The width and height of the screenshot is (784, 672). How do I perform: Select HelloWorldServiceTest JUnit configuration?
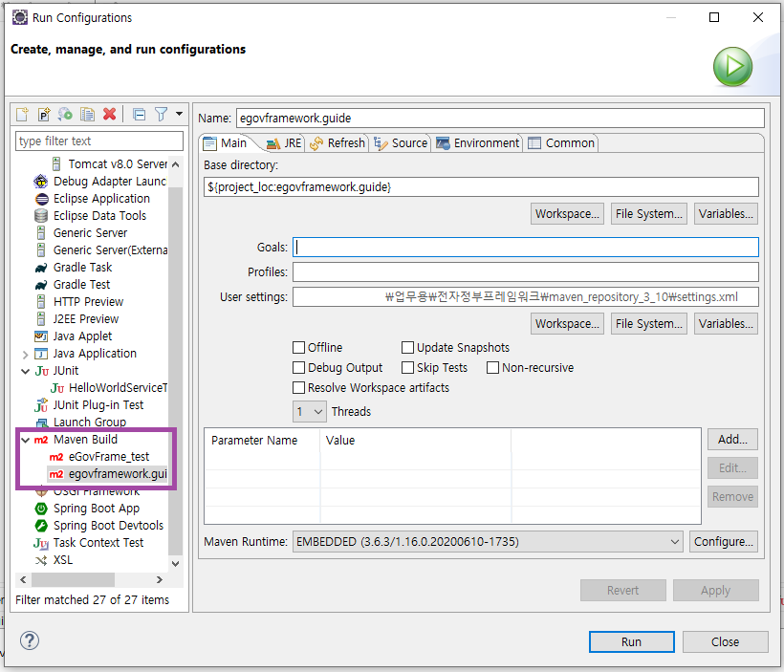click(x=108, y=388)
